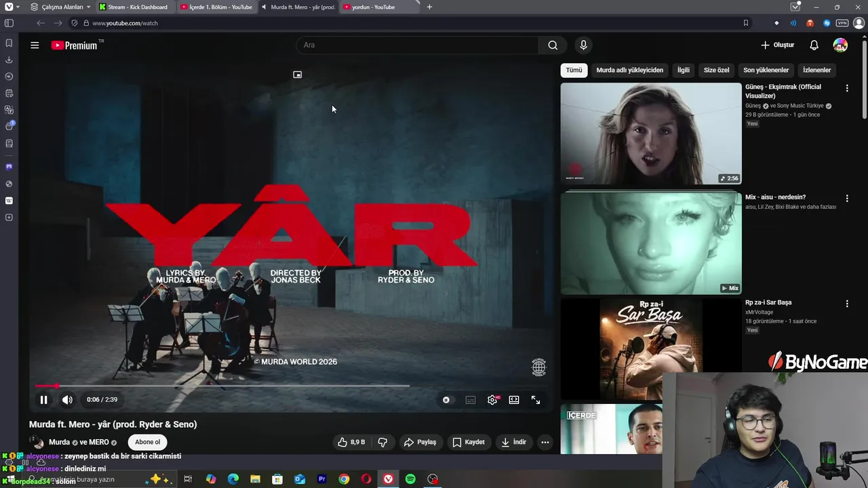868x488 pixels.
Task: Open options for Güneş - Ekşimtrak video
Action: pos(846,88)
